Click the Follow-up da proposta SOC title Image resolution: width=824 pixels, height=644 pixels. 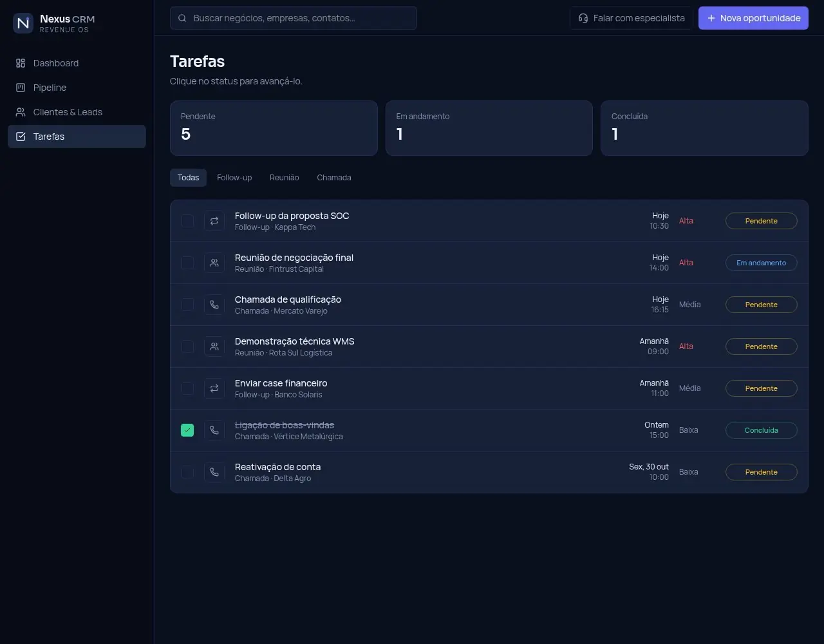(x=292, y=216)
